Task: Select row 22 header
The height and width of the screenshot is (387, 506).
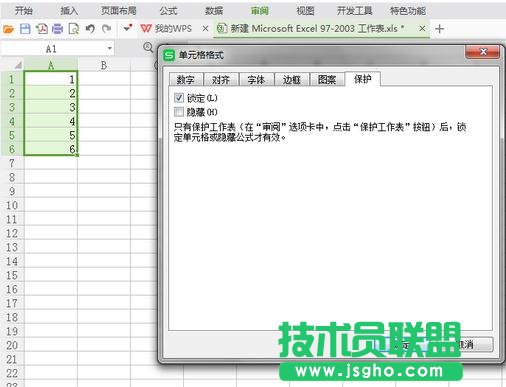Action: tap(12, 373)
